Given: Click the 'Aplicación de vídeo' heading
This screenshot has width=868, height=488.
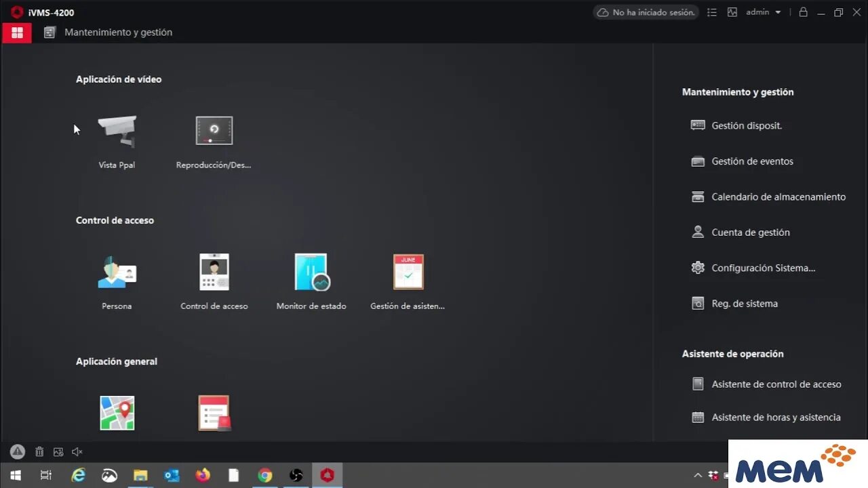Looking at the screenshot, I should 119,79.
